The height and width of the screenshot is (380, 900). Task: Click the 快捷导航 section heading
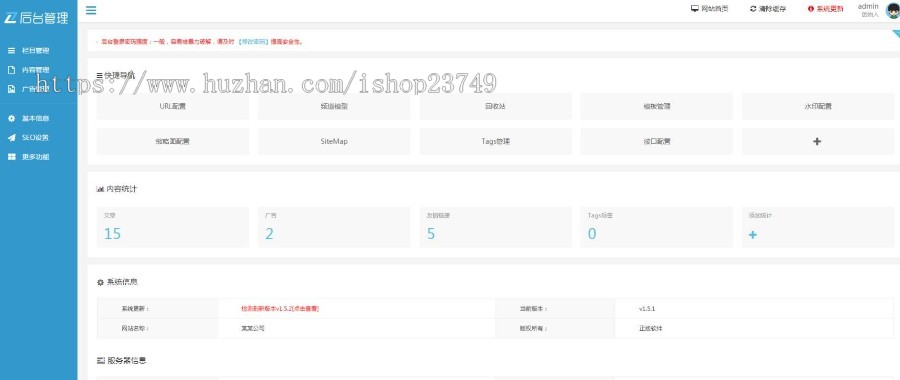point(116,75)
